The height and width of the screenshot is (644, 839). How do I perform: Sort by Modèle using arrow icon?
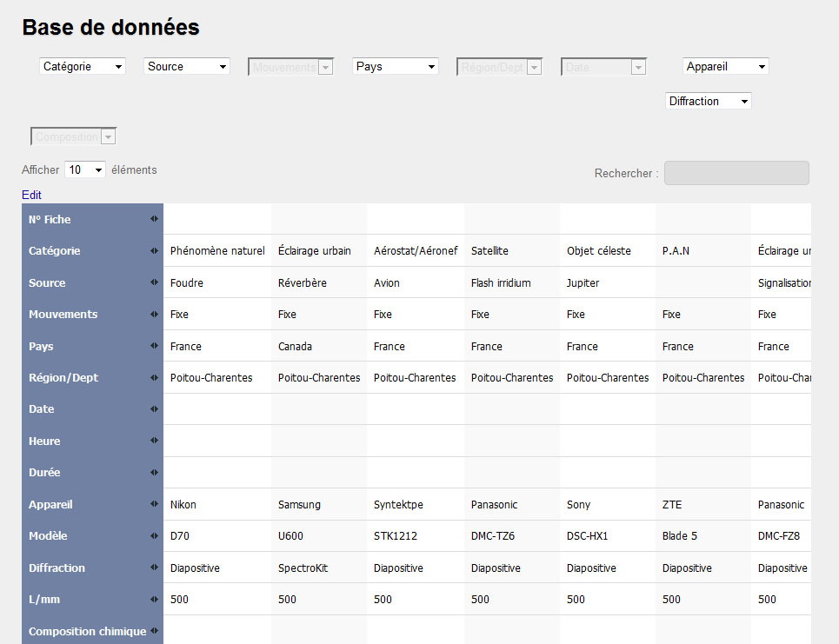point(154,535)
